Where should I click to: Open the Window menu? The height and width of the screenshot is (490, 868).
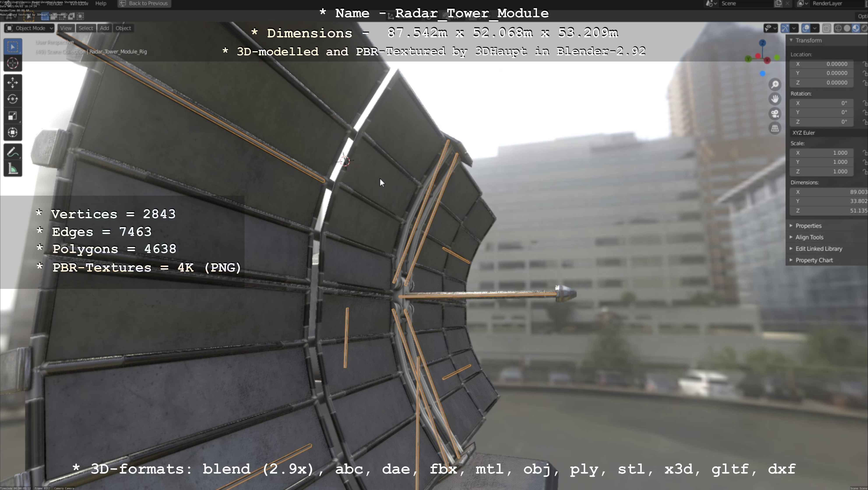pyautogui.click(x=79, y=3)
